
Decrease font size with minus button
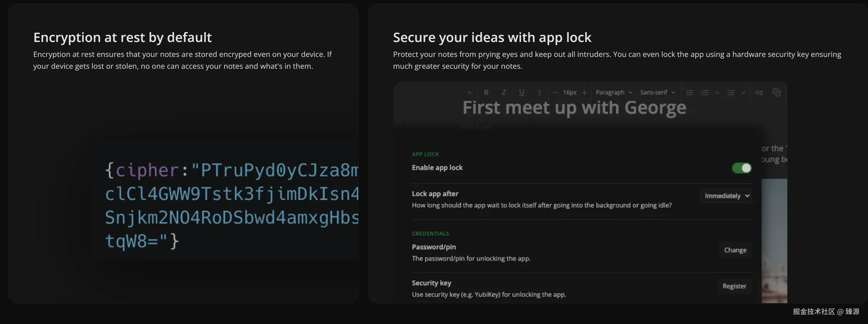tap(555, 92)
